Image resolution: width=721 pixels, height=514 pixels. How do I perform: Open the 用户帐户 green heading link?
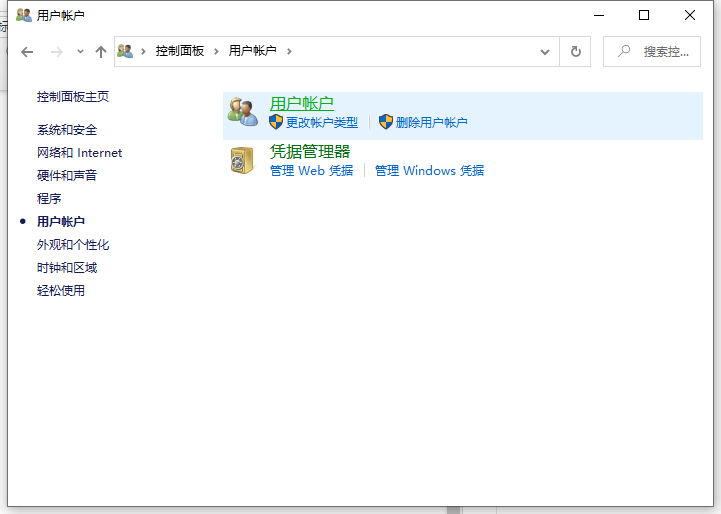301,103
